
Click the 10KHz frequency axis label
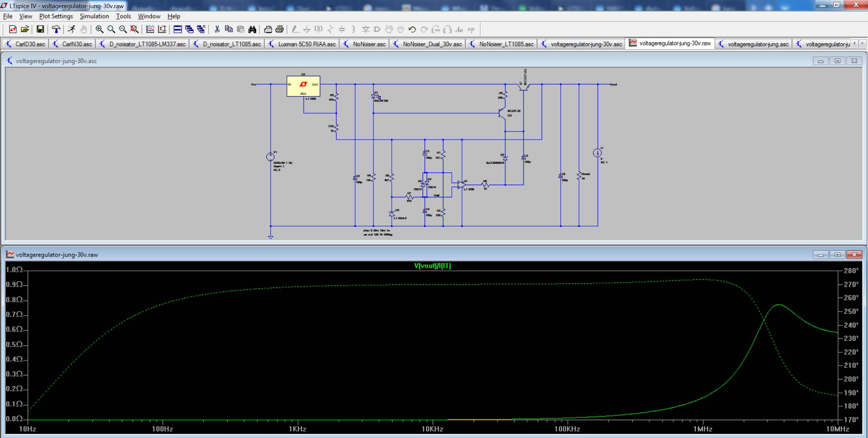432,429
